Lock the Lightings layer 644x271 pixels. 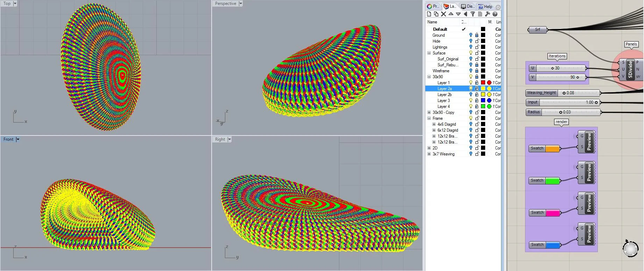pyautogui.click(x=477, y=47)
